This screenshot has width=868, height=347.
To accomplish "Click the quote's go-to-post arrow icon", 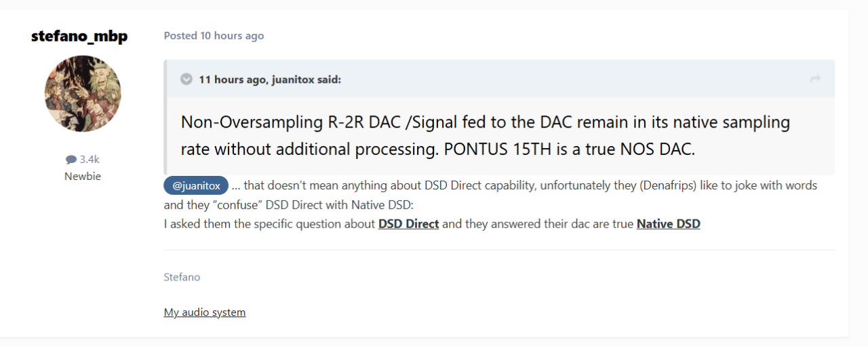I will pos(815,79).
